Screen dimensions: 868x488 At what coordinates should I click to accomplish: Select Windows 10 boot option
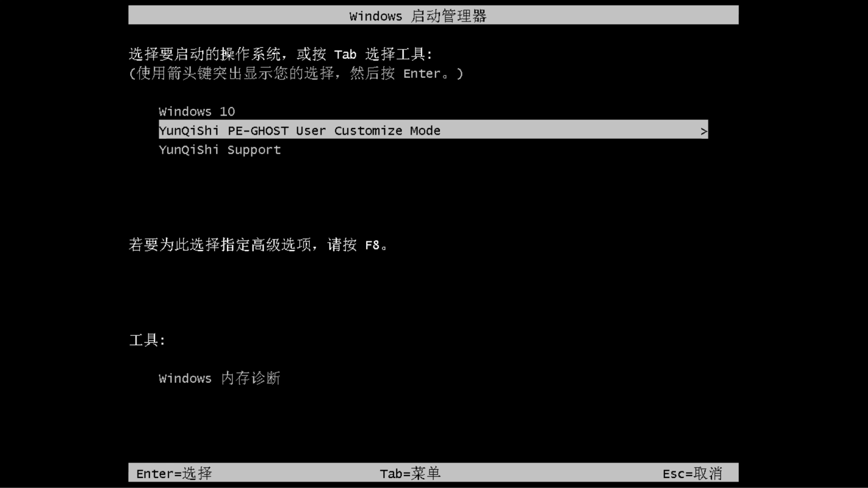click(x=197, y=111)
